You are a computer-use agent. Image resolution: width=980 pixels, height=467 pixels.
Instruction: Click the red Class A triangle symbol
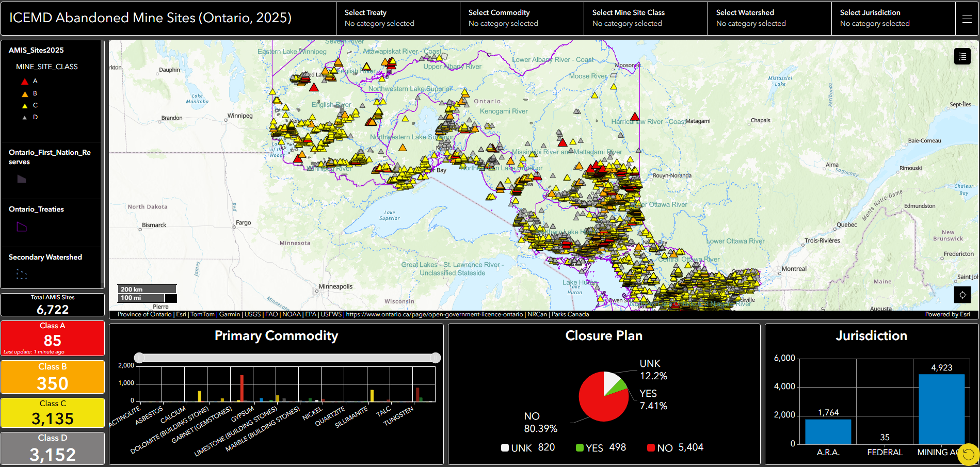tap(24, 80)
